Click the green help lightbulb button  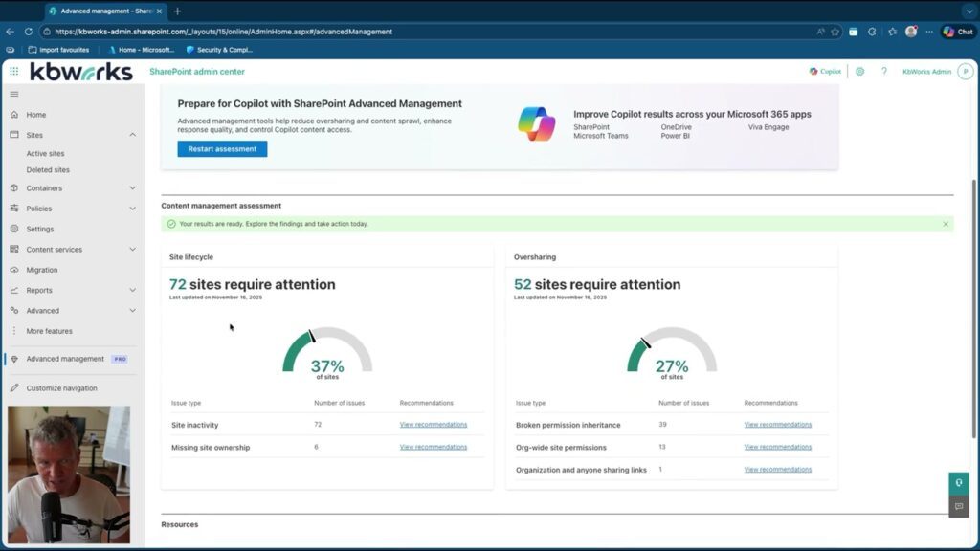point(959,483)
